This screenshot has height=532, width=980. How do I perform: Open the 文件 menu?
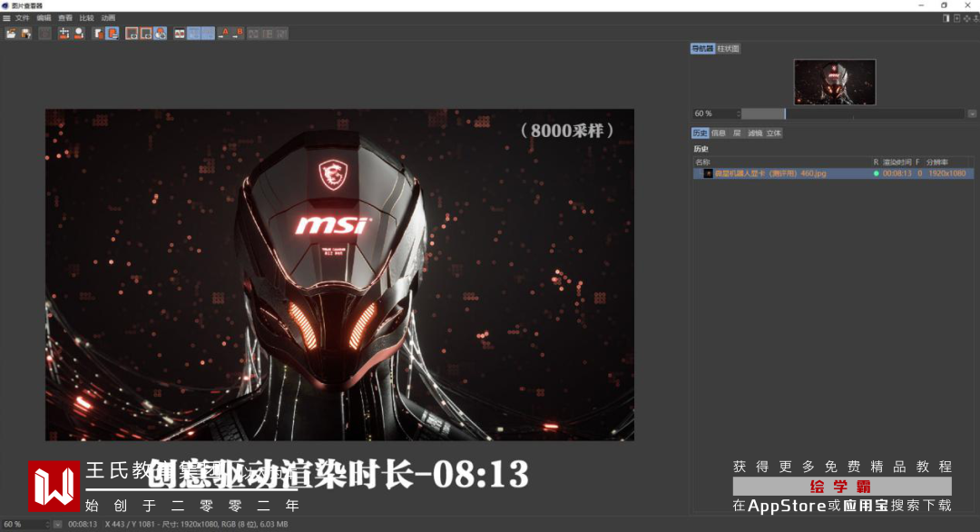click(x=23, y=18)
